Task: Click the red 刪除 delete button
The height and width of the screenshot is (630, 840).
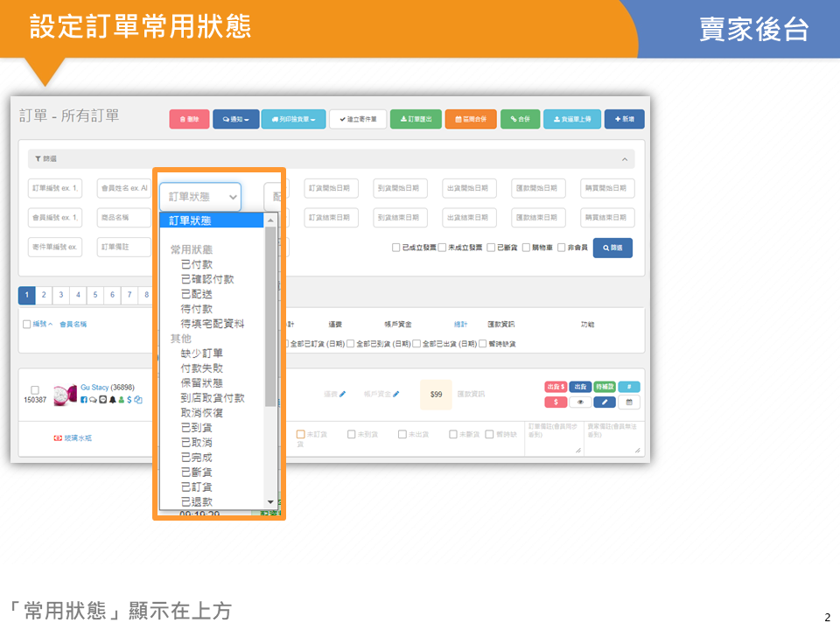Action: pyautogui.click(x=189, y=119)
